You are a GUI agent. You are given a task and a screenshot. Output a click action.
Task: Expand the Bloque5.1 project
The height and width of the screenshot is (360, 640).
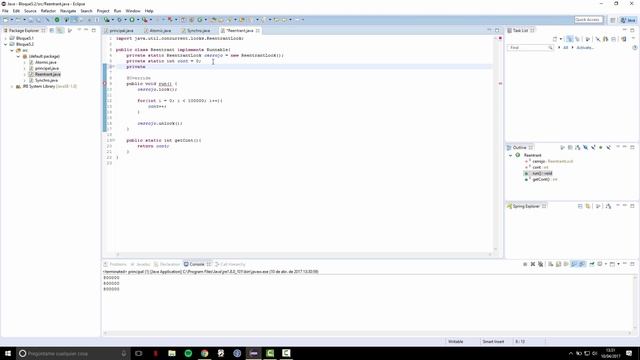click(6, 38)
